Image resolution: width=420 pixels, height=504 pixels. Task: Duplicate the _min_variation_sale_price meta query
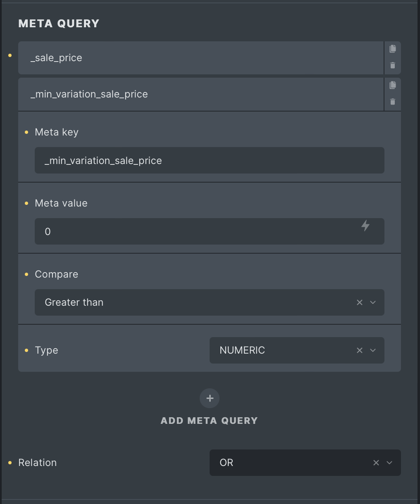click(393, 85)
